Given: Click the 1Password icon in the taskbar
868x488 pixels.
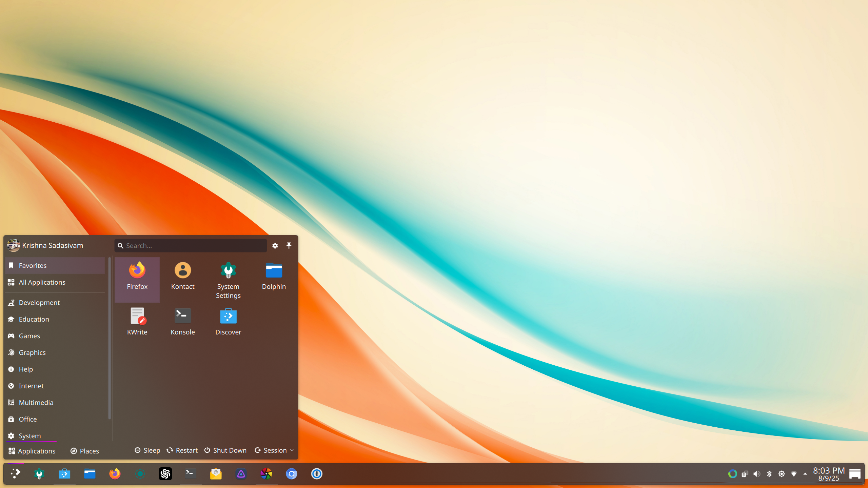Looking at the screenshot, I should [316, 474].
